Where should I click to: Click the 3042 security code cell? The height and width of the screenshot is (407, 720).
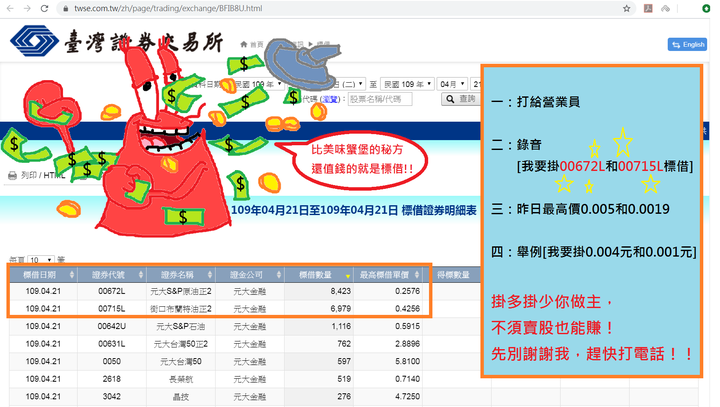point(112,396)
